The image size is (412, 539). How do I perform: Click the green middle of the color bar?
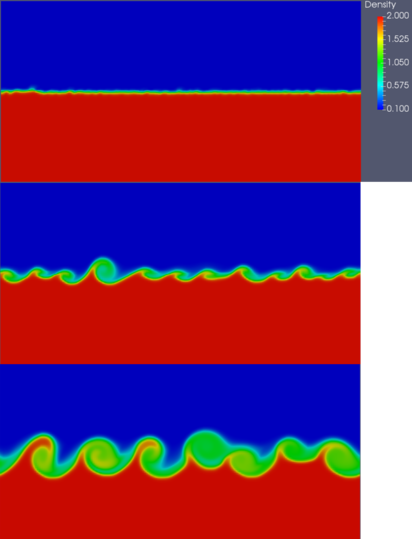pos(380,63)
